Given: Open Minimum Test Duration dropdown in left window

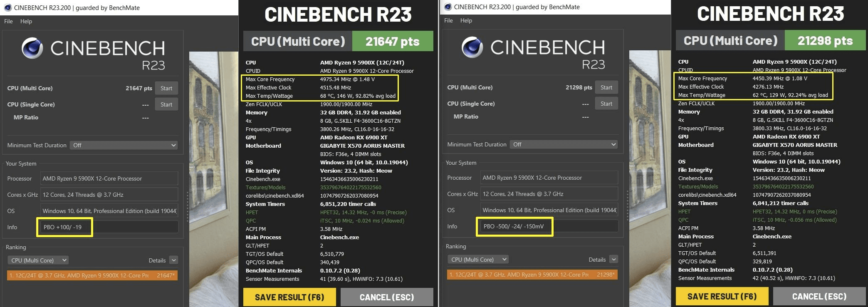Looking at the screenshot, I should point(124,145).
